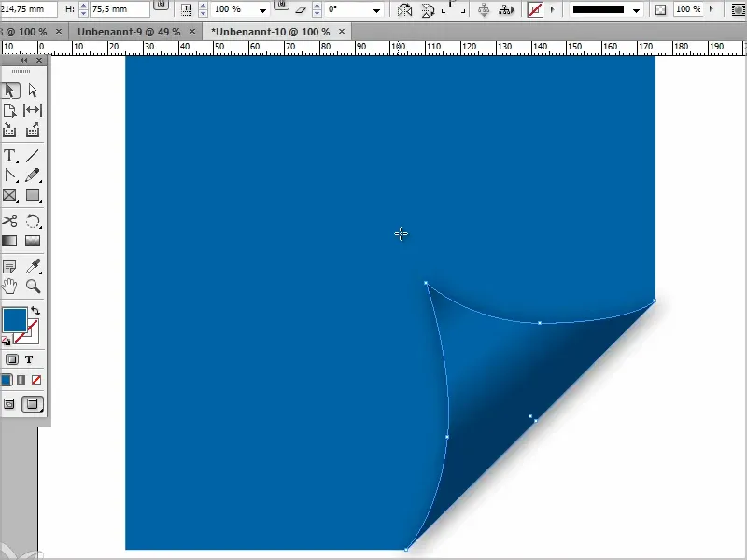Swap fill and stroke colors

click(35, 311)
